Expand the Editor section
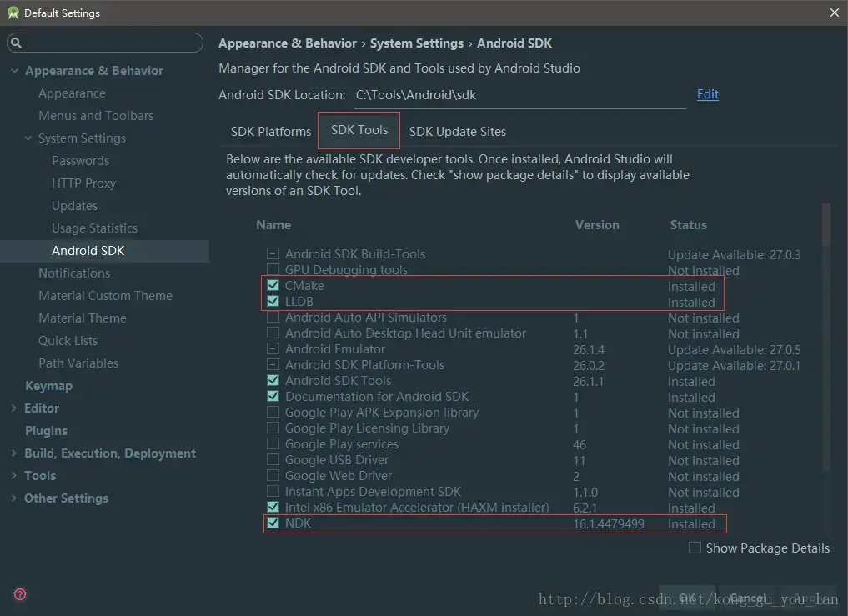This screenshot has width=848, height=616. [13, 408]
